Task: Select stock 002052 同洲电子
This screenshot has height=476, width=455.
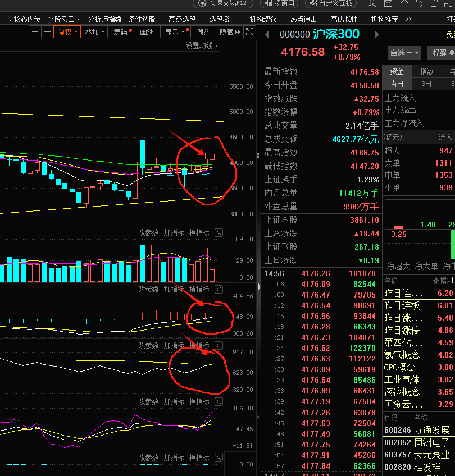Action: pos(418,443)
